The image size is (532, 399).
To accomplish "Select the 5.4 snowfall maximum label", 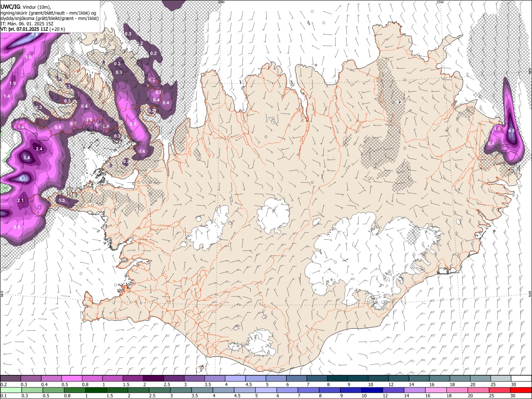I will pyautogui.click(x=23, y=179).
